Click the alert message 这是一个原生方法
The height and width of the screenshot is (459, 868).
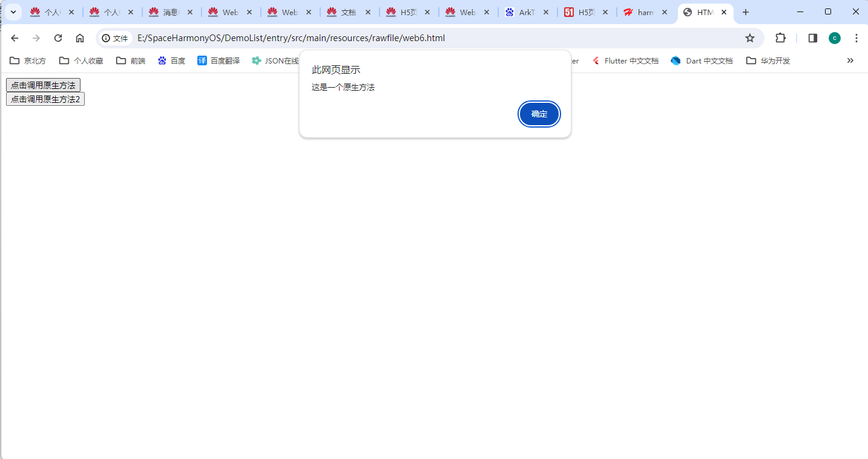pos(343,87)
